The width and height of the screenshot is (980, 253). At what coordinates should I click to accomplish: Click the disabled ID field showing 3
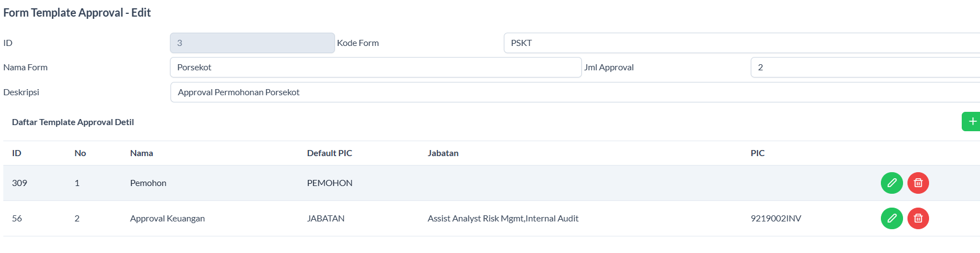252,43
